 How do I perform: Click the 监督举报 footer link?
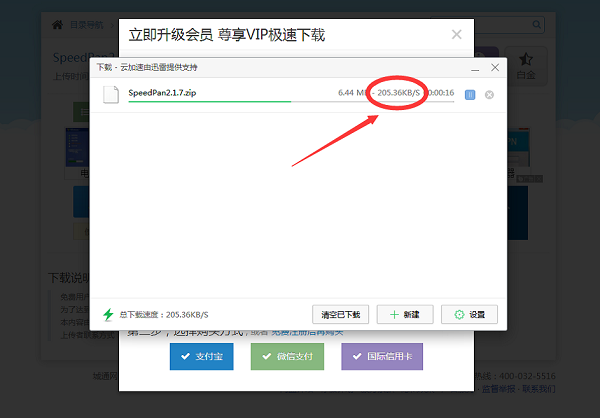[498, 389]
